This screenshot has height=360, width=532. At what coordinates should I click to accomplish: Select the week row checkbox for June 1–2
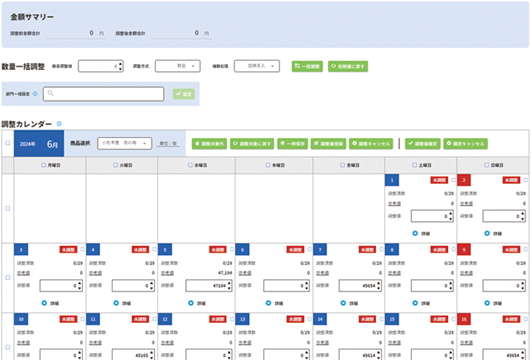point(7,208)
